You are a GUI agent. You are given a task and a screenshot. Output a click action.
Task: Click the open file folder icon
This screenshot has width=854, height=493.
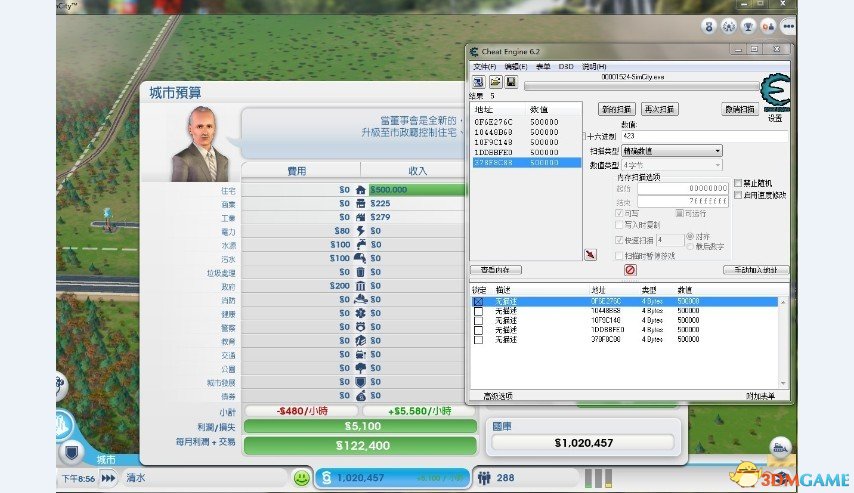(x=495, y=81)
